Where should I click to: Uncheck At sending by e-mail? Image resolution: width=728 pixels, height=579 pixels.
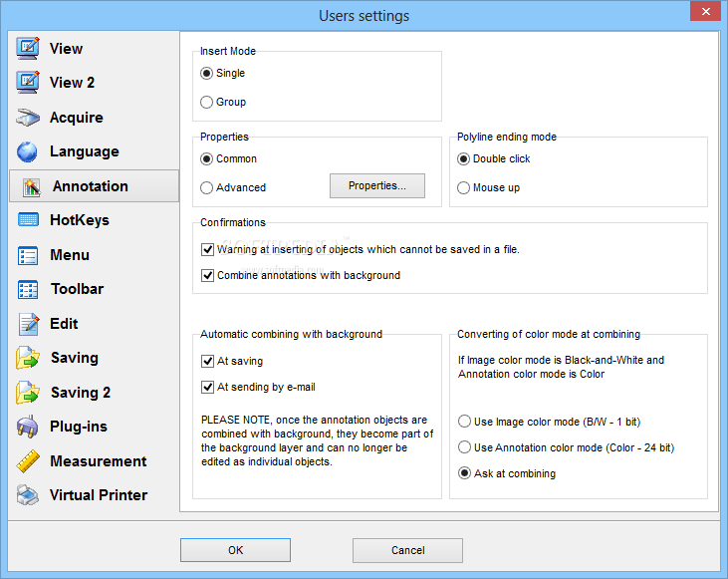[x=207, y=388]
